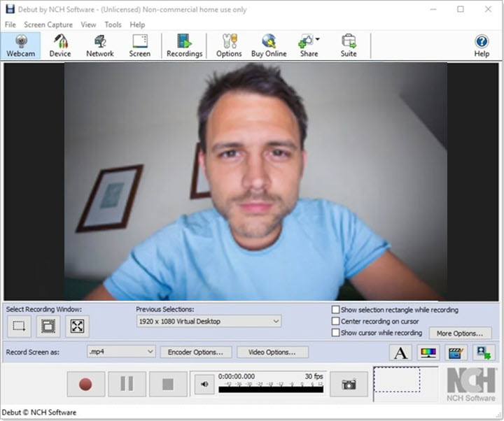Open the Tools menu
Viewport: 504px width, 421px height.
113,24
